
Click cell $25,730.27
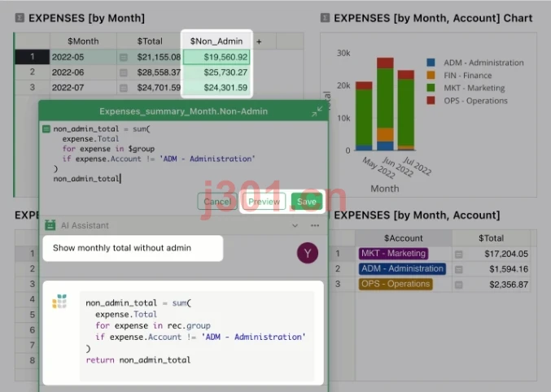216,72
